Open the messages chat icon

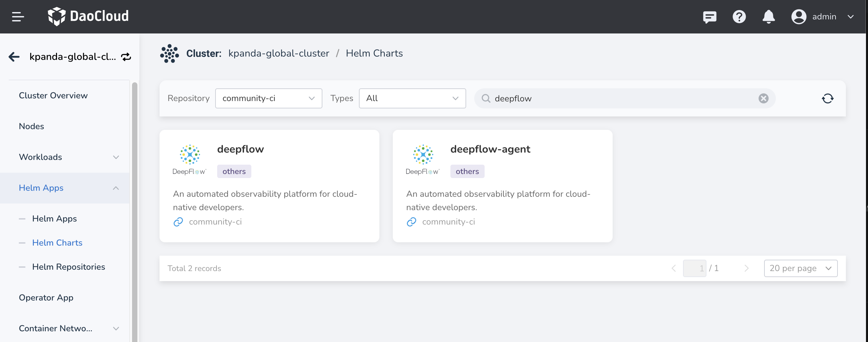(x=709, y=16)
